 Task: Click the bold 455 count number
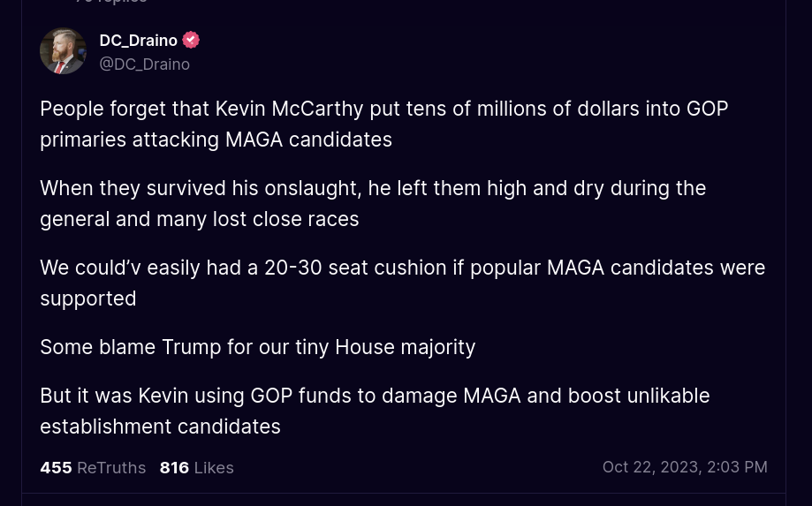tap(56, 468)
